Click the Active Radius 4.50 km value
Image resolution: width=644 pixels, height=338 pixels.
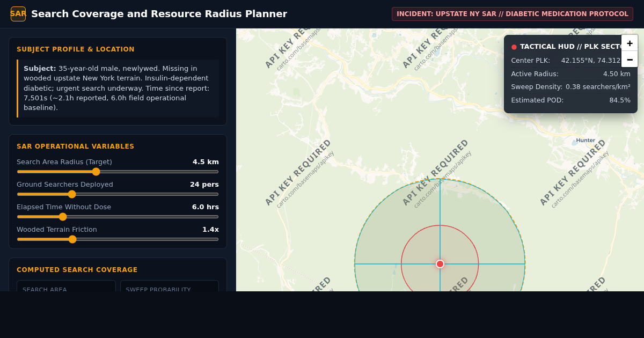(x=617, y=74)
